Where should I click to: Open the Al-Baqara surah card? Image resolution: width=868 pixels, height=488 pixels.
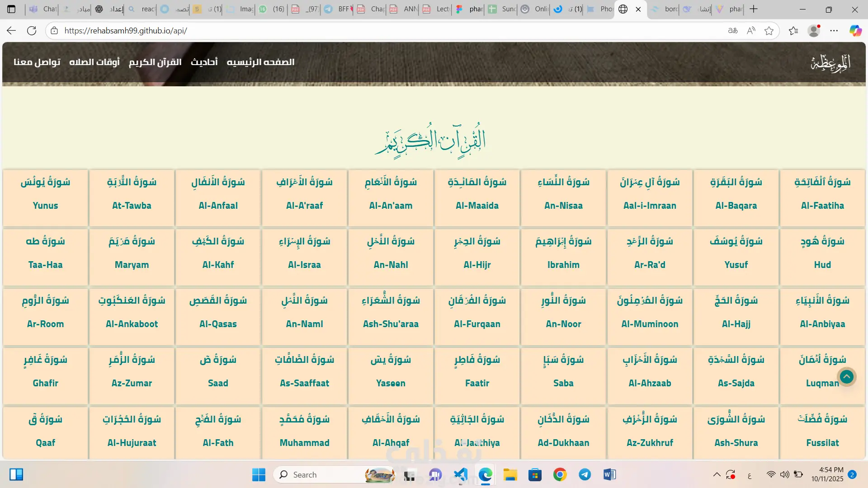click(736, 198)
